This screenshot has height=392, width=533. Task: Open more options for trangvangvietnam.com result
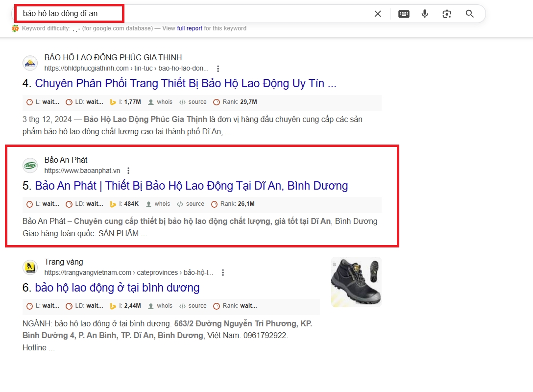click(222, 272)
